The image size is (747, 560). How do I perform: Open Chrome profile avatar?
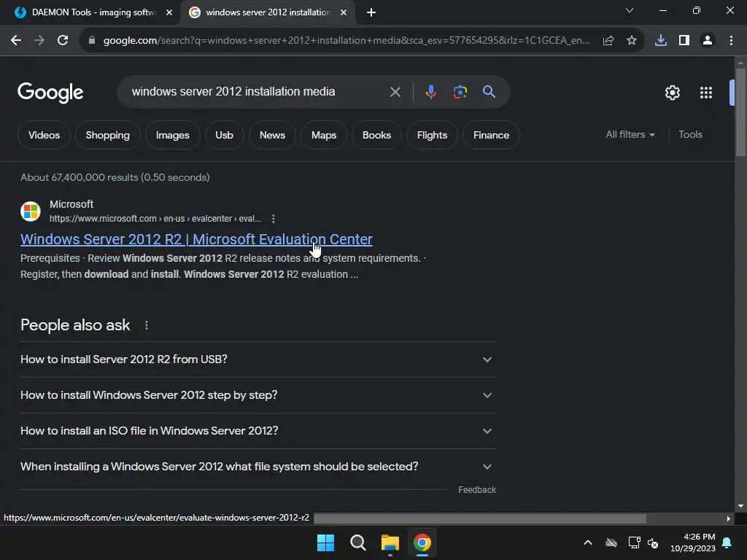[708, 41]
